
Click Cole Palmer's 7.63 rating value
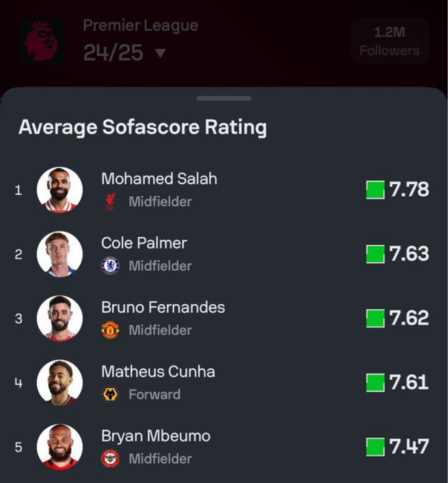pos(409,254)
